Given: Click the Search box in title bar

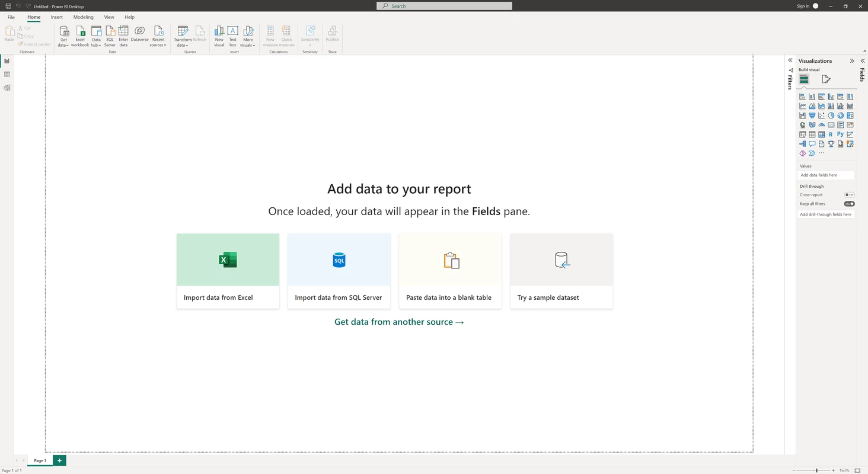Looking at the screenshot, I should coord(444,6).
